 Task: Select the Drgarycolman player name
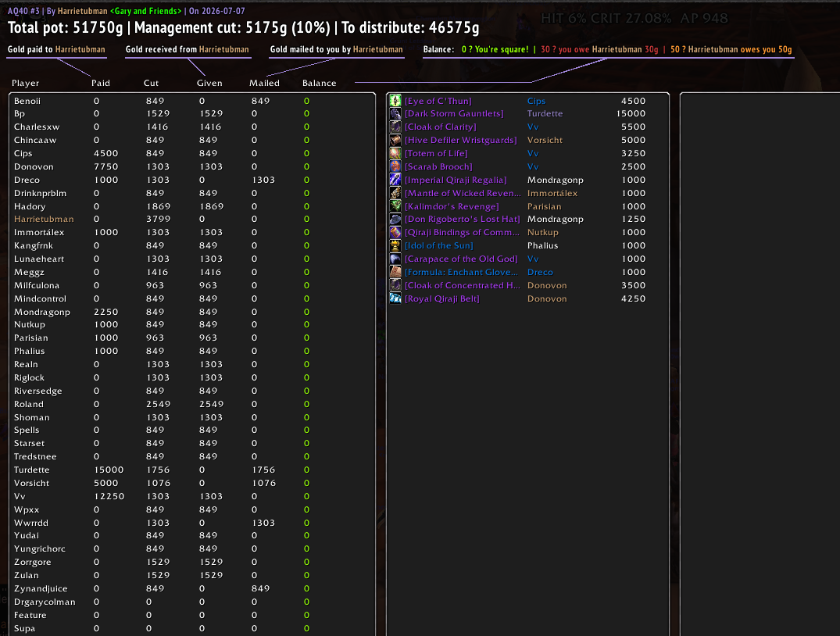coord(45,602)
